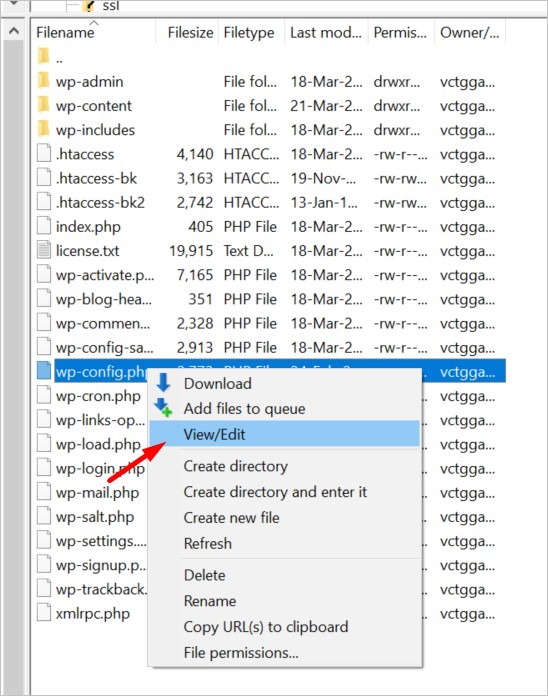
Task: Click the .htaccess-bk2 file icon
Action: 43,202
